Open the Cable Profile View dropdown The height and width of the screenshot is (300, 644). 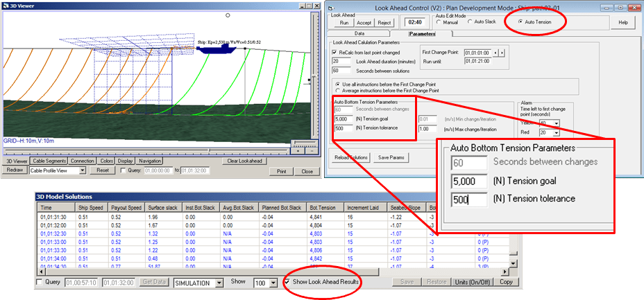82,170
